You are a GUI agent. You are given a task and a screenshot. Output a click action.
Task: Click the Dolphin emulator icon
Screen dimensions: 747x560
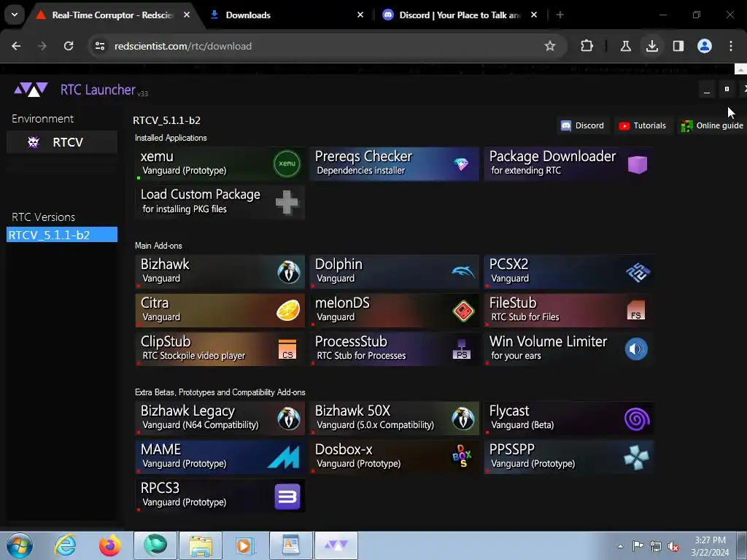[463, 272]
